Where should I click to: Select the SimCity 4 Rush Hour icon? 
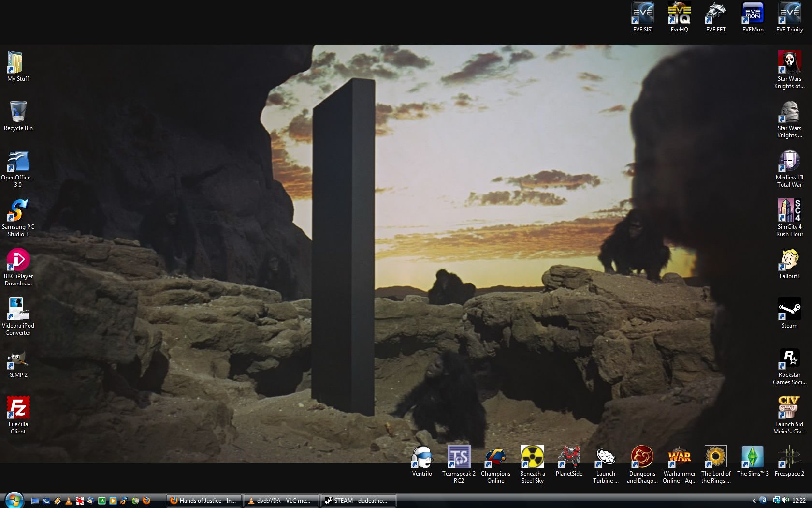tap(789, 210)
